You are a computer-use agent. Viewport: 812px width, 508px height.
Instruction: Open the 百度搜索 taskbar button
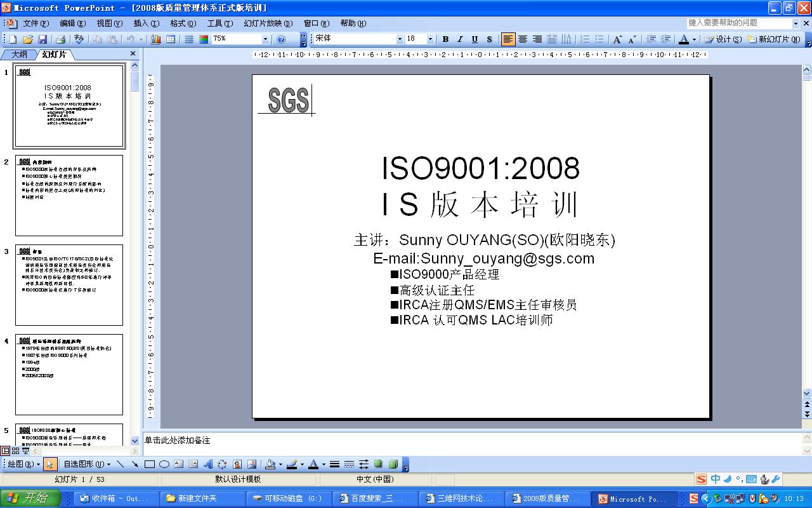(x=375, y=498)
